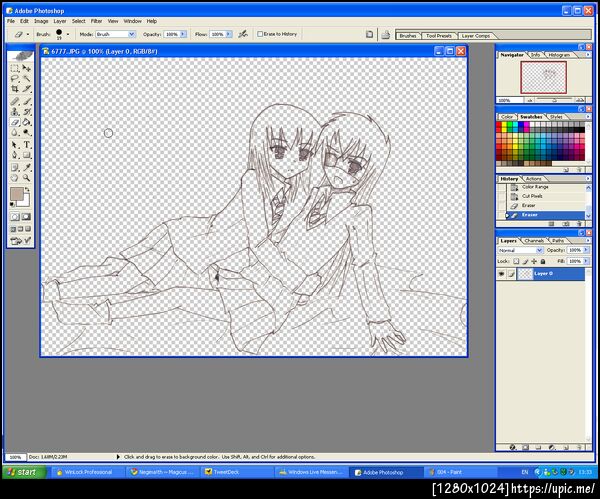Viewport: 600px width, 499px height.
Task: Open Layers panel Opacity arrow
Action: pyautogui.click(x=586, y=250)
